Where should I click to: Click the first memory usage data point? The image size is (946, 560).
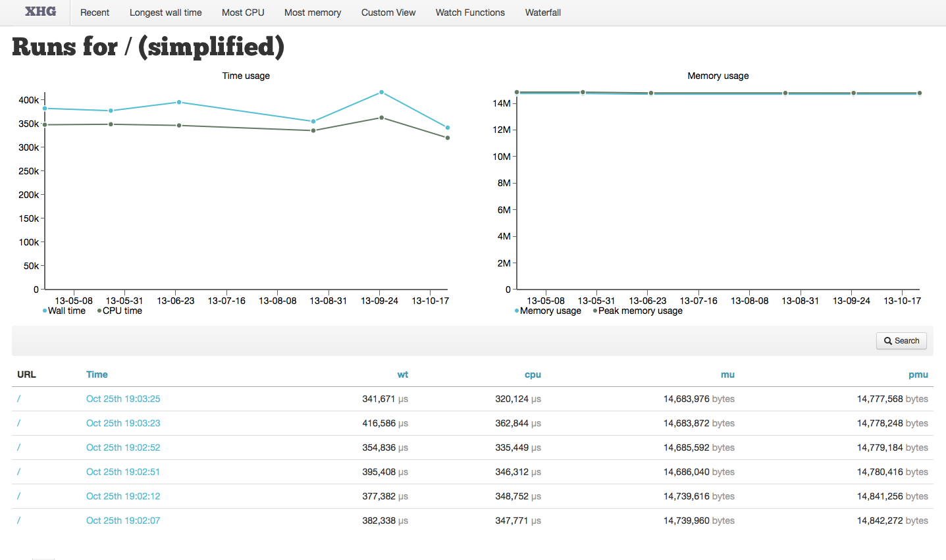pos(517,93)
